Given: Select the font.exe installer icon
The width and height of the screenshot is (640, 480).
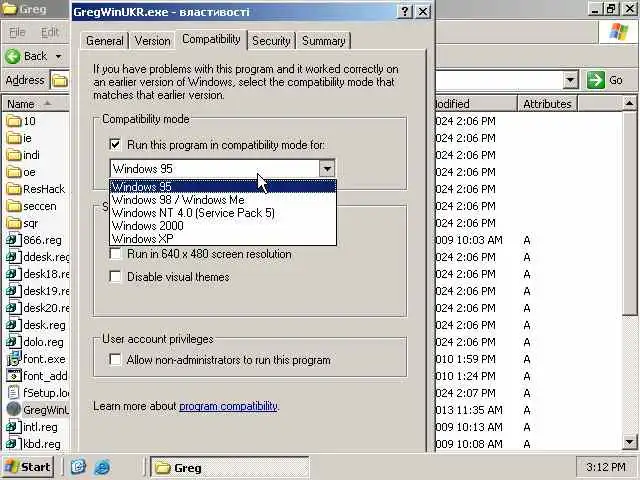Looking at the screenshot, I should coord(14,359).
